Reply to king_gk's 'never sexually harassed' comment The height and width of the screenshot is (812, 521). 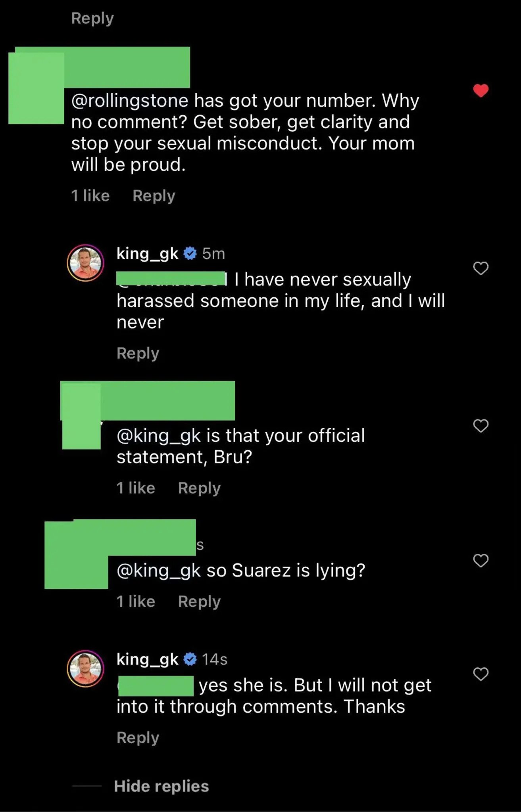138,353
